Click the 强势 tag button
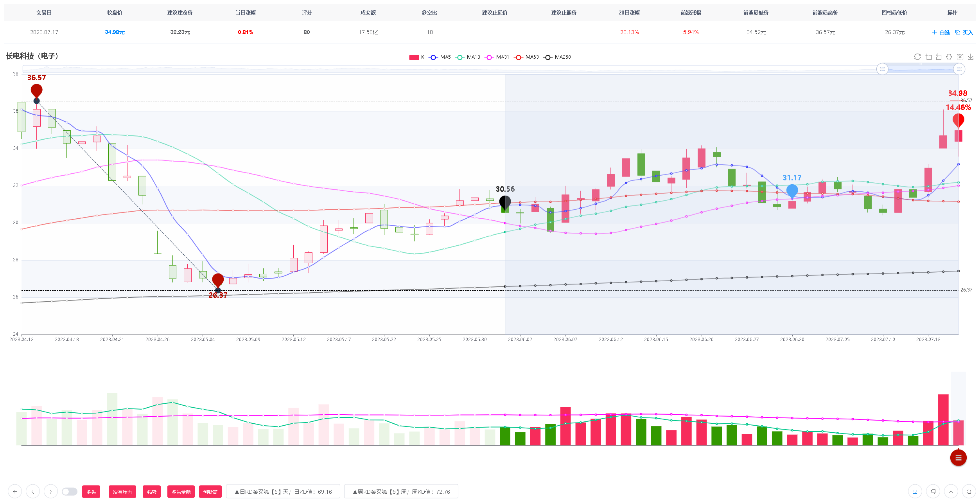 pyautogui.click(x=152, y=492)
